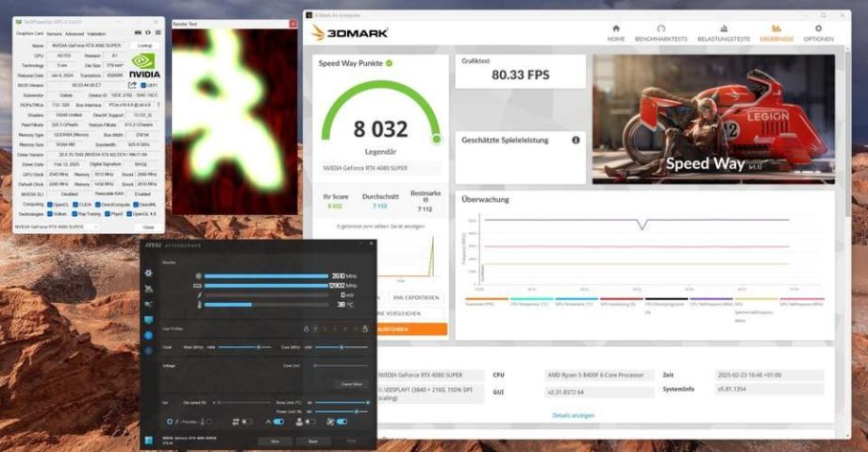The image size is (868, 452).
Task: Toggle the Ray Tracing checkbox
Action: 75,214
